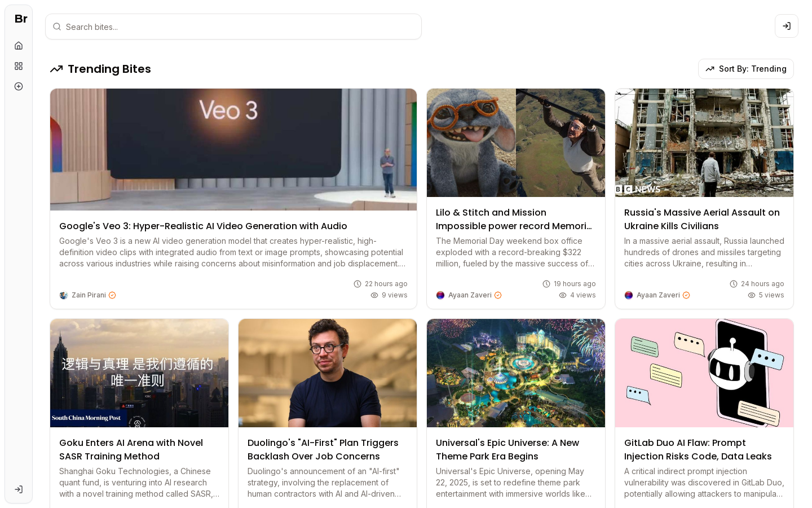Screen dimensions: 812x508
Task: Click the Russia aerial assault summary text
Action: (704, 252)
